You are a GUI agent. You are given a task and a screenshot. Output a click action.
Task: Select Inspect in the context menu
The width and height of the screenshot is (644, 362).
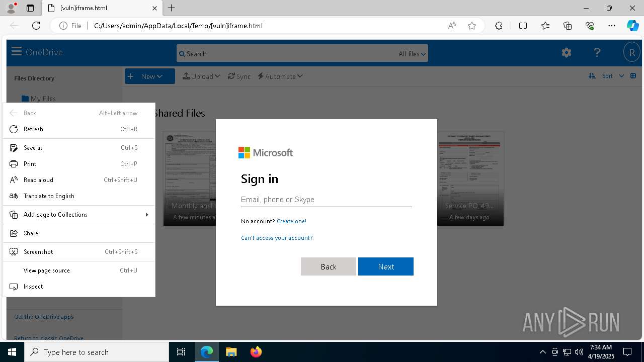(79, 287)
